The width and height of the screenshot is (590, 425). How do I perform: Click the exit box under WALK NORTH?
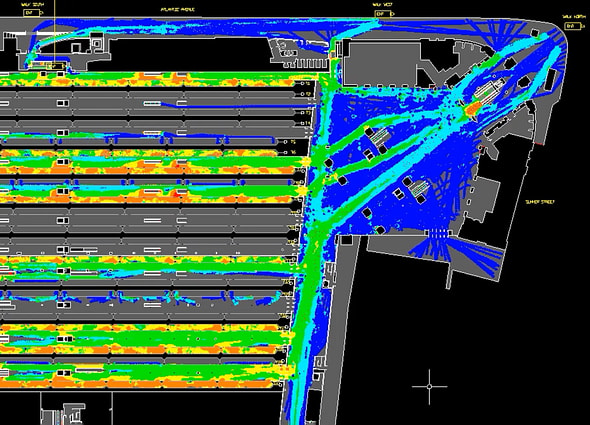click(573, 26)
